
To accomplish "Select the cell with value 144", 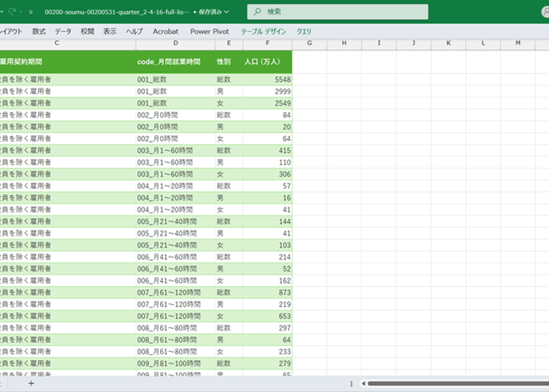I will point(267,222).
